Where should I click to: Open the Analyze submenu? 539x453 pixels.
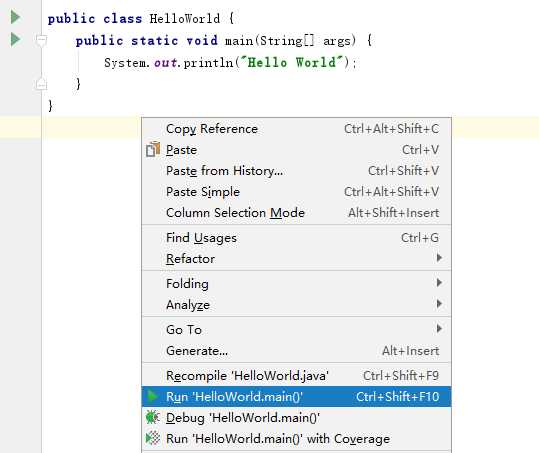click(296, 305)
